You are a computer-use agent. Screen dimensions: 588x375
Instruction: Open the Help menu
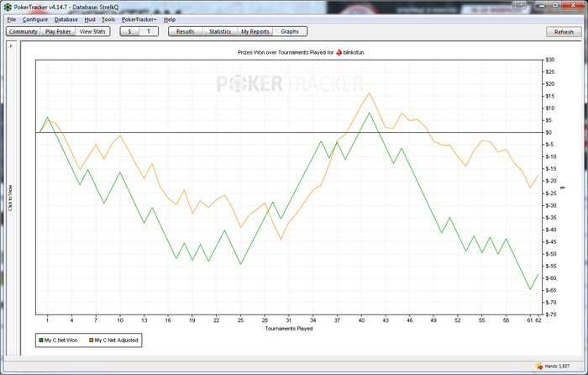[170, 19]
